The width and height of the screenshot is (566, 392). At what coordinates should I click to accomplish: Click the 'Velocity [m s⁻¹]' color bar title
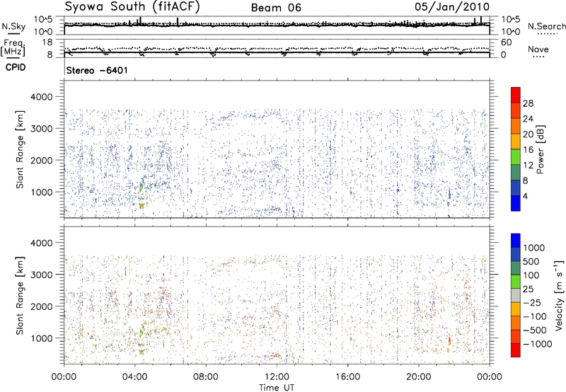tap(559, 295)
